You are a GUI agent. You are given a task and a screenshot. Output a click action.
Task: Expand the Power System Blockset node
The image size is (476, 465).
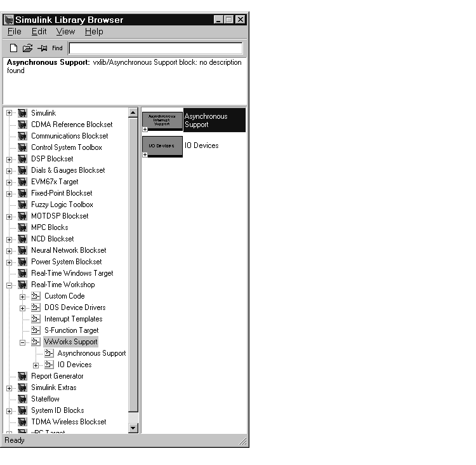point(9,262)
